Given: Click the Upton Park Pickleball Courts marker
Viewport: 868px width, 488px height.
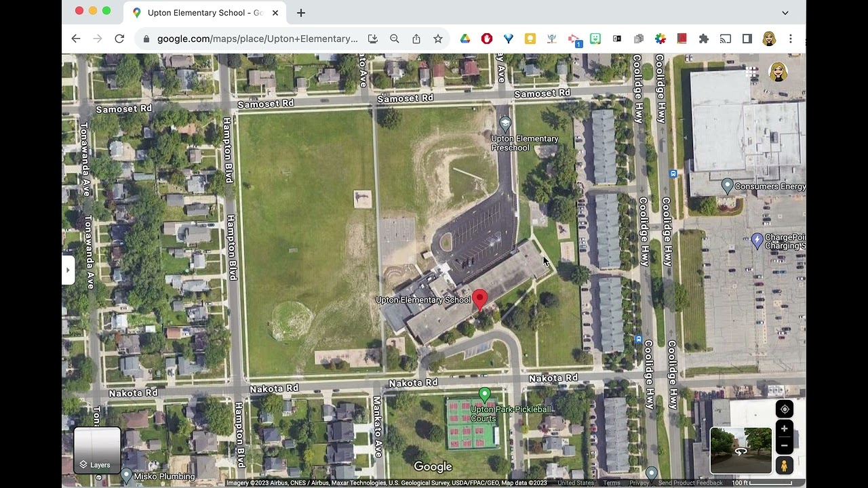Looking at the screenshot, I should click(x=485, y=394).
